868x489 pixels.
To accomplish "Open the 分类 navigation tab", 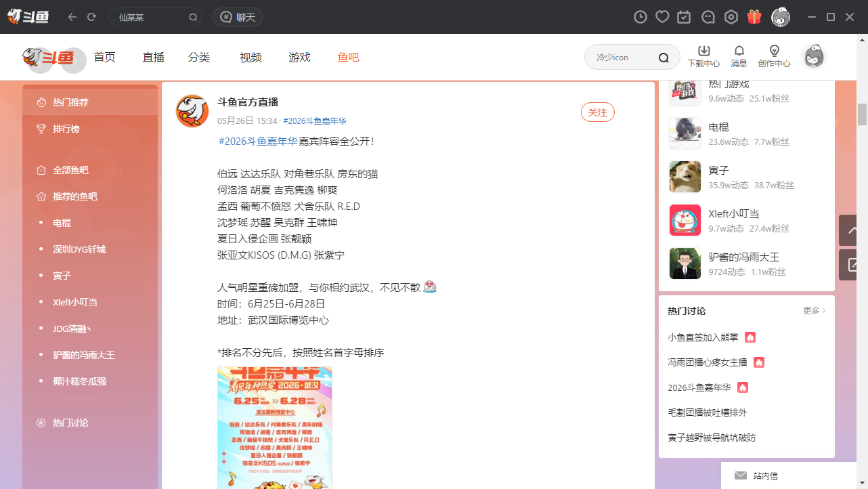I will [199, 58].
